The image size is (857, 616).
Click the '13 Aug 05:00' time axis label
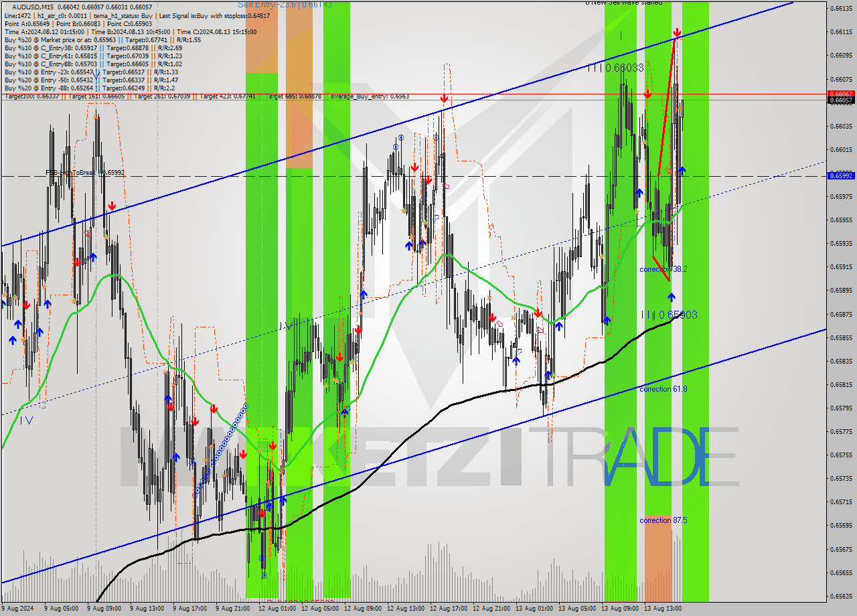coord(576,609)
